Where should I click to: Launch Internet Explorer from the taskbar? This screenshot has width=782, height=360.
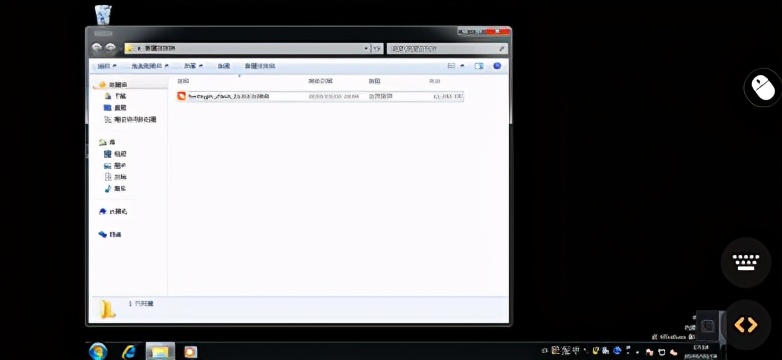coord(129,352)
